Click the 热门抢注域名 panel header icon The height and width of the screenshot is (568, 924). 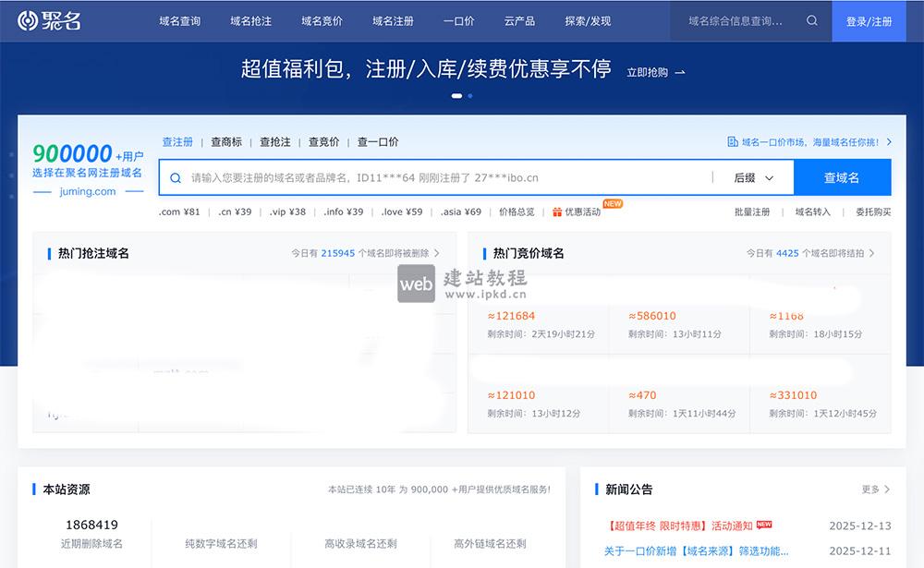[x=51, y=253]
